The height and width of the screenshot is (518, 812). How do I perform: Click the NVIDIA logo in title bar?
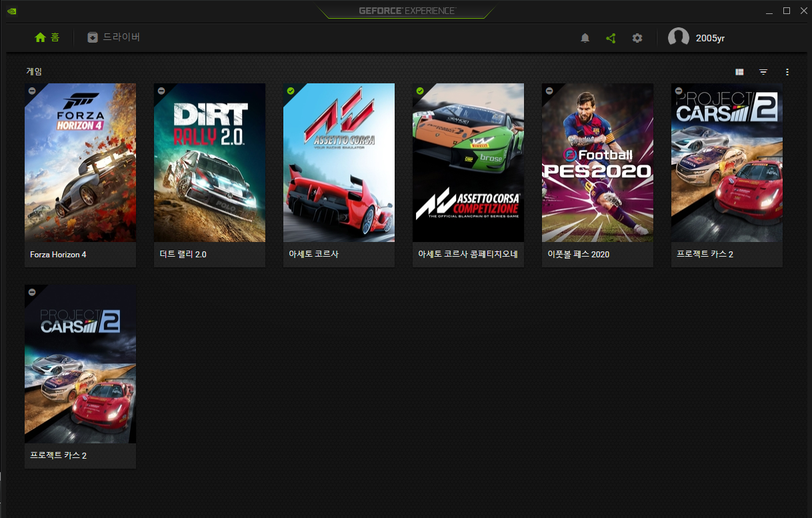tap(11, 11)
